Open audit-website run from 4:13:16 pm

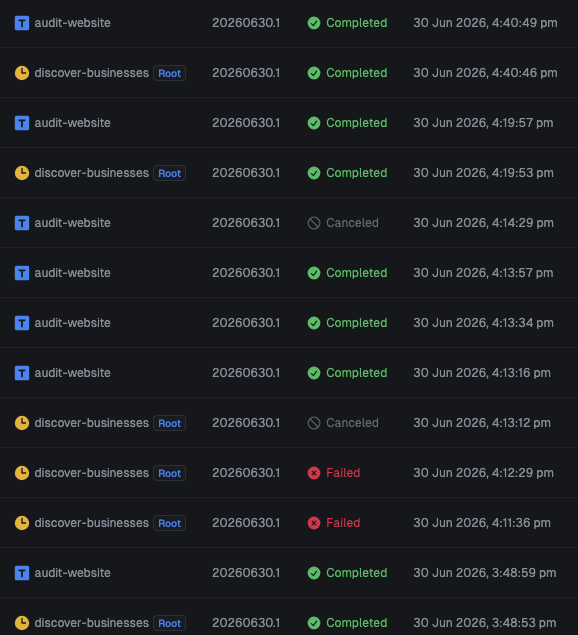(x=73, y=373)
